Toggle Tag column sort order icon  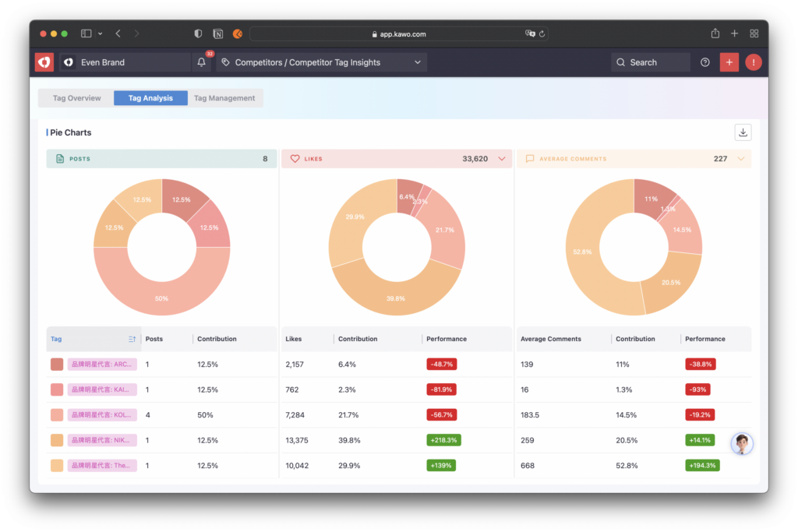(x=132, y=339)
